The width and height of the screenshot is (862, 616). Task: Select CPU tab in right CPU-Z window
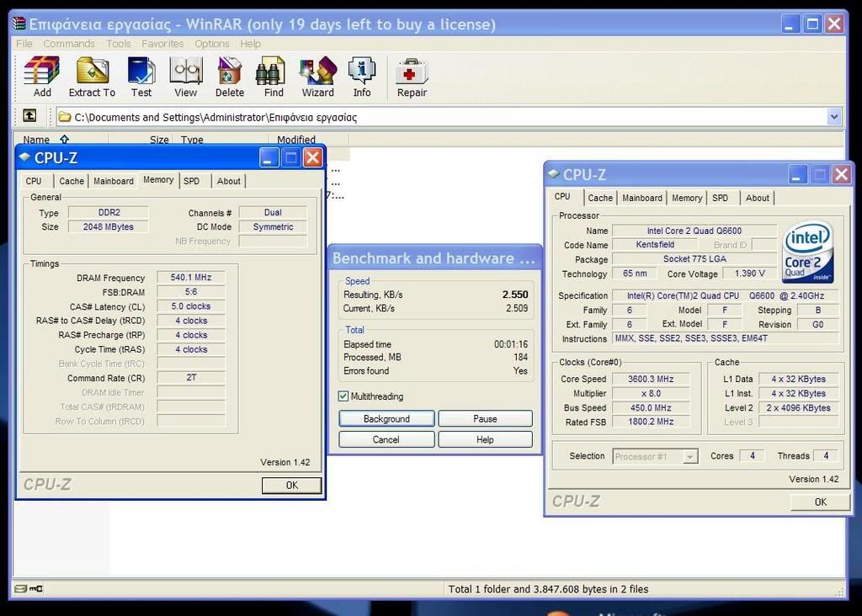(562, 197)
